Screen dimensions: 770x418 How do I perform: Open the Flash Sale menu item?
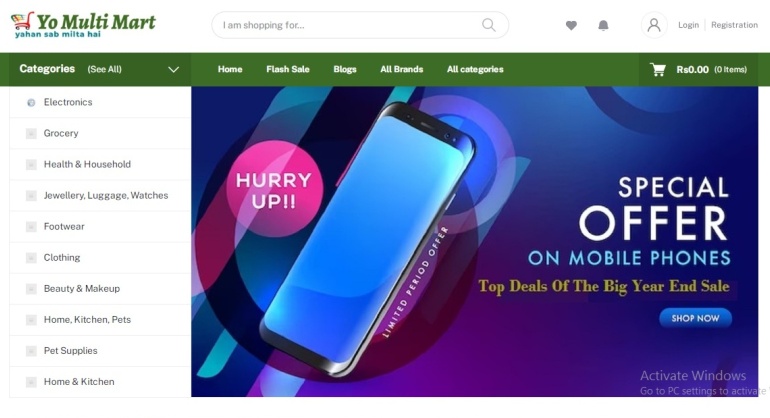[288, 69]
